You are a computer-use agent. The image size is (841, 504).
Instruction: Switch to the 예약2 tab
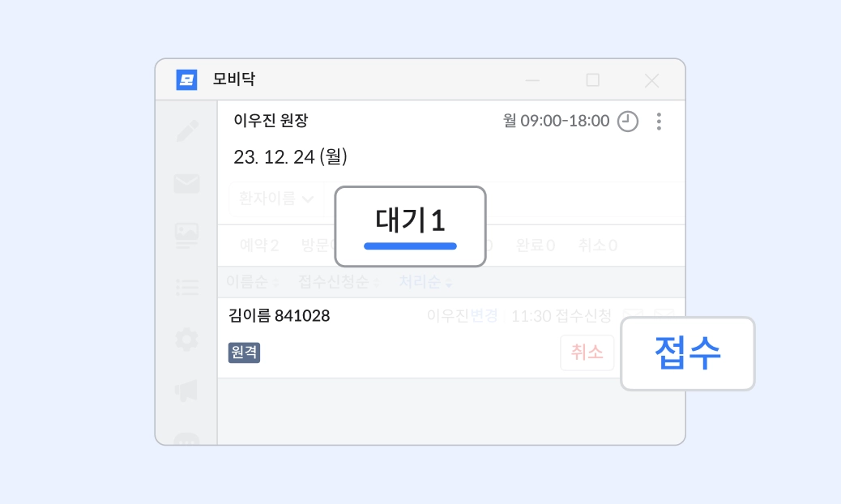pos(259,246)
